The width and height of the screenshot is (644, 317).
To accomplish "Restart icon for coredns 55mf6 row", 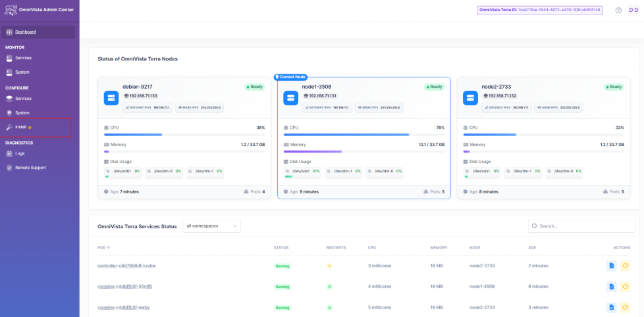I will pyautogui.click(x=625, y=286).
